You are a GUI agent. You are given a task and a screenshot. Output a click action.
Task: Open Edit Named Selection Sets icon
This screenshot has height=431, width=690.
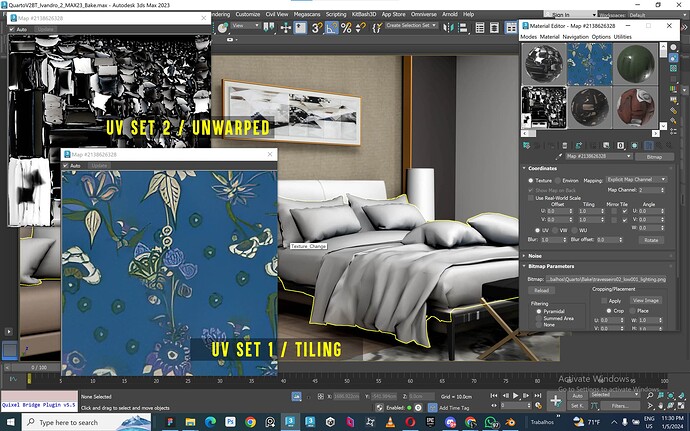pos(377,28)
